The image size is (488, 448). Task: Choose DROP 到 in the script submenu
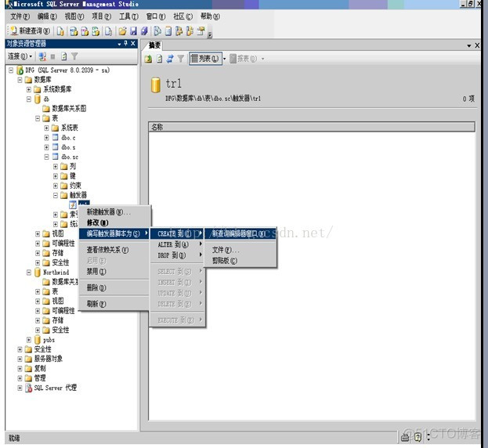click(177, 255)
